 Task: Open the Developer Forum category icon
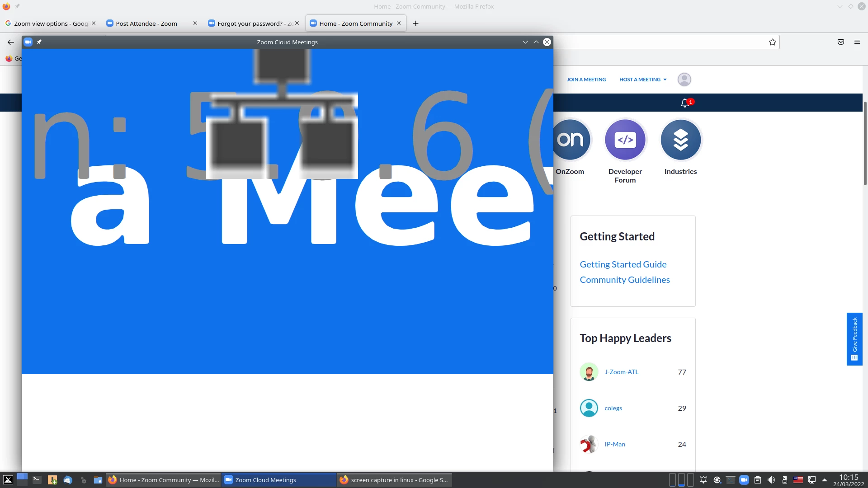pyautogui.click(x=625, y=140)
